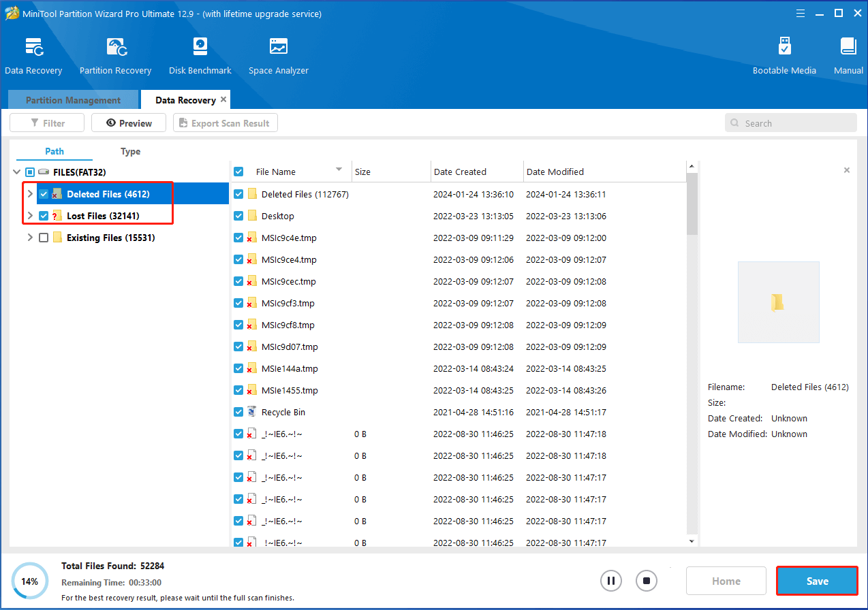
Task: Click the Desktop folder icon
Action: 251,216
